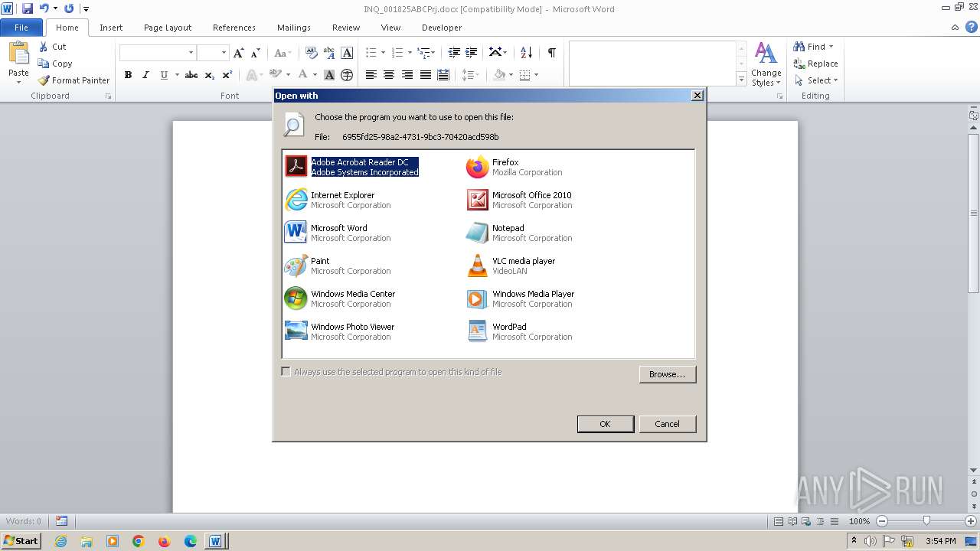Screen dimensions: 980x551
Task: Click OK in Open with dialog
Action: point(605,424)
